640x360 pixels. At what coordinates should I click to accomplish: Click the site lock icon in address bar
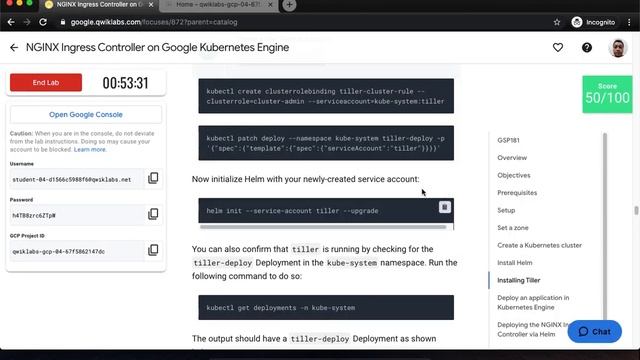[x=62, y=22]
